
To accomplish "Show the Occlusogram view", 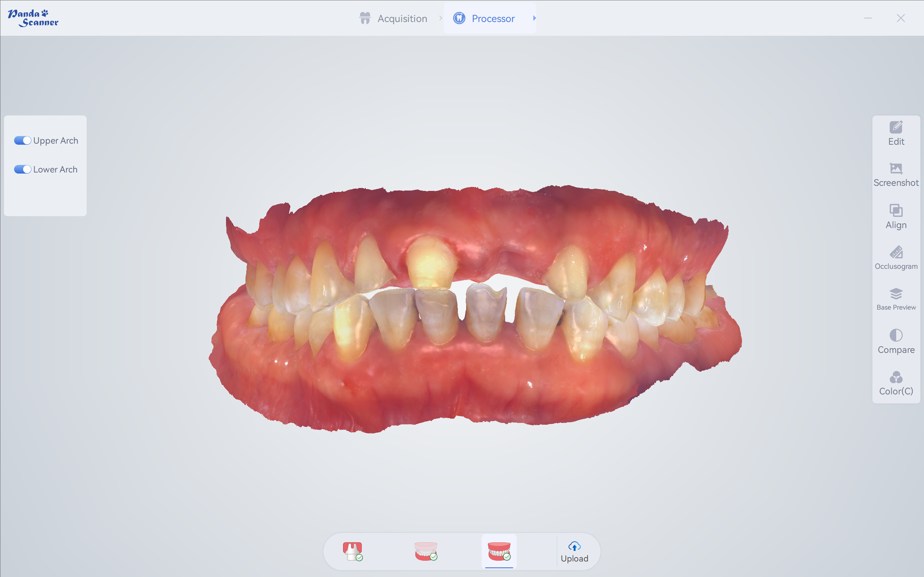I will pyautogui.click(x=896, y=258).
